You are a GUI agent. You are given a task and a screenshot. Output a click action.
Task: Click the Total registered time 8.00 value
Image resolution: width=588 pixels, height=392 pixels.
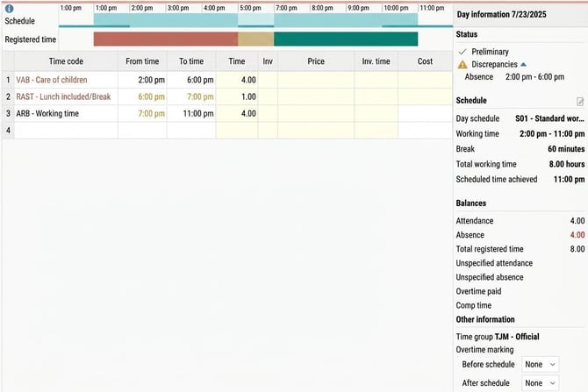coord(577,249)
